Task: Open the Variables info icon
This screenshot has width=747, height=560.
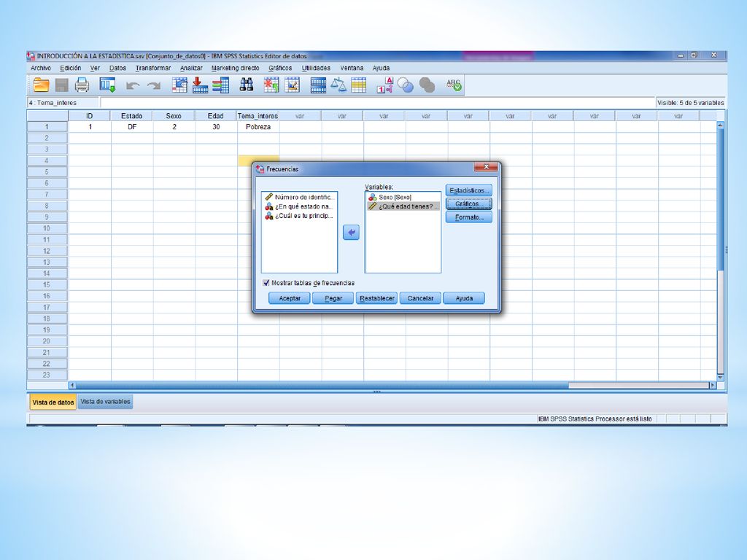Action: (x=220, y=85)
